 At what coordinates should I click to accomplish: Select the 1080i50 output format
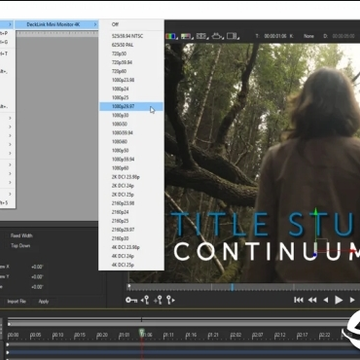(x=131, y=124)
